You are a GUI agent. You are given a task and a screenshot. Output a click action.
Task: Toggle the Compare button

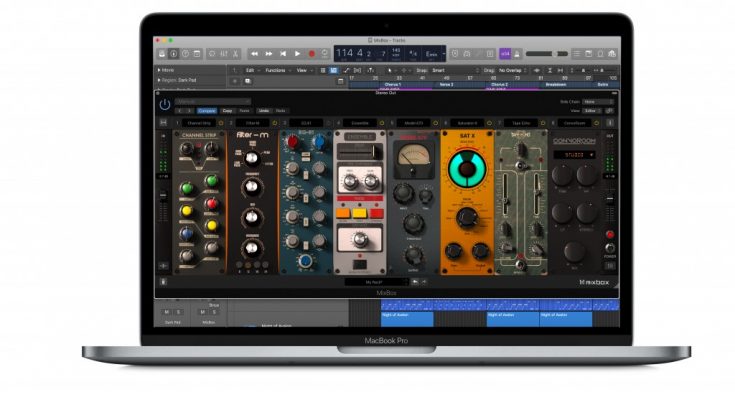[207, 110]
